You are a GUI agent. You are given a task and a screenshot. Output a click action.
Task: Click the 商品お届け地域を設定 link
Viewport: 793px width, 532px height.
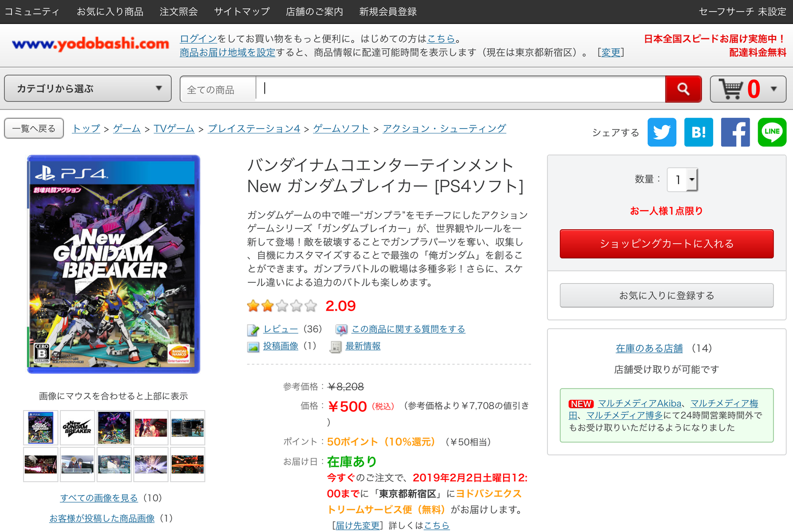click(x=227, y=53)
